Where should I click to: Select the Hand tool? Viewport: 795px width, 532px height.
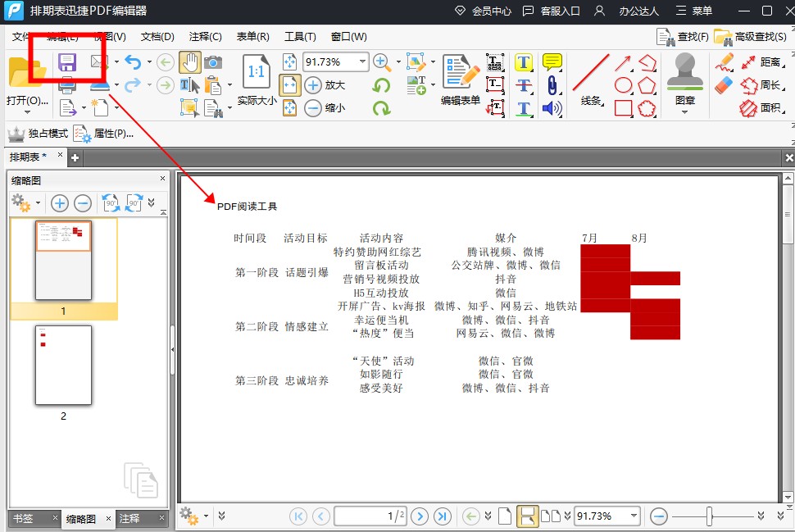pyautogui.click(x=190, y=62)
